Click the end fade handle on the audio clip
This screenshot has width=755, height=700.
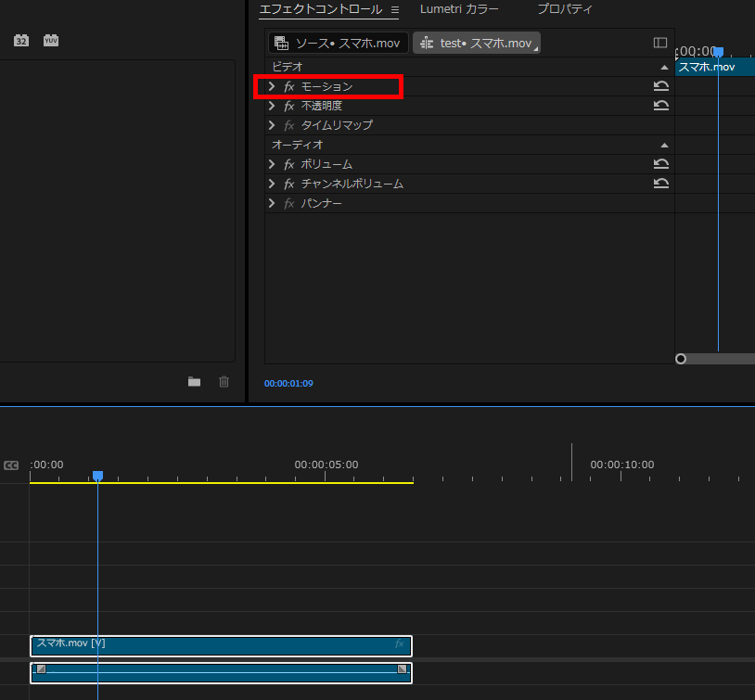(x=402, y=668)
